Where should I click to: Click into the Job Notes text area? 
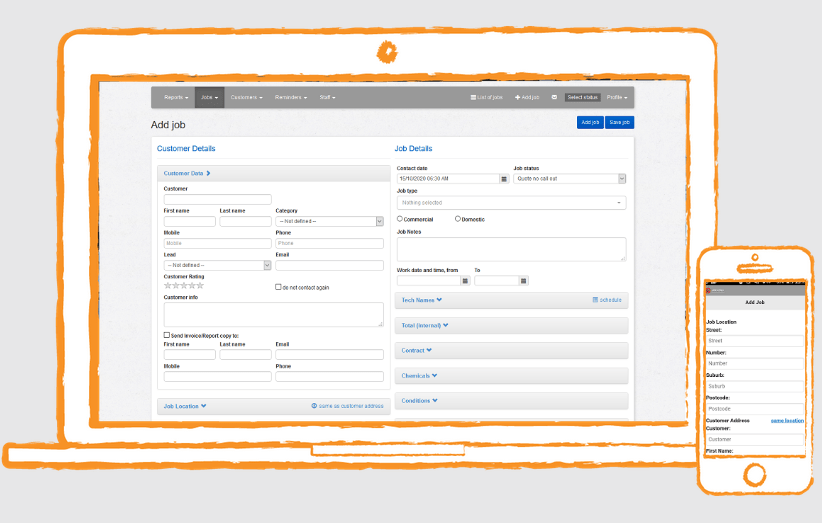pyautogui.click(x=511, y=249)
